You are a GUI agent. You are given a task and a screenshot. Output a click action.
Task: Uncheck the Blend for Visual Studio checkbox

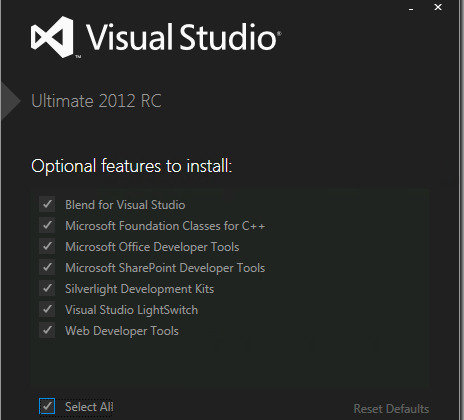(x=47, y=204)
